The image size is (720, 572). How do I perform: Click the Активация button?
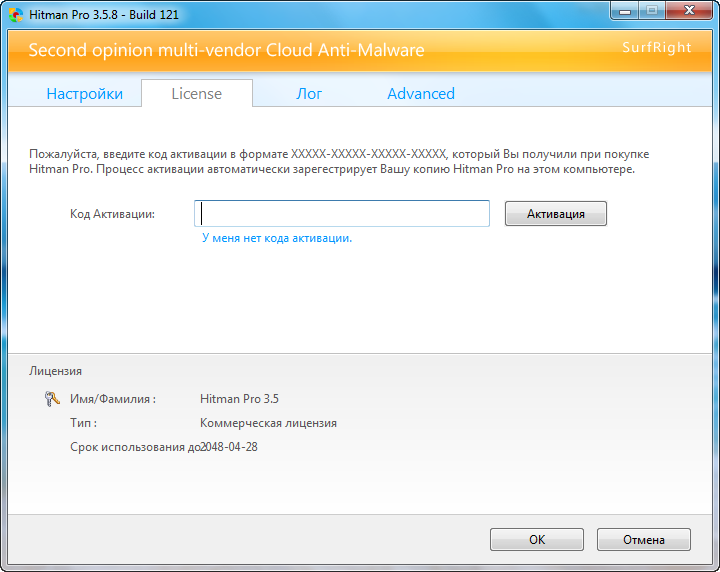point(556,214)
